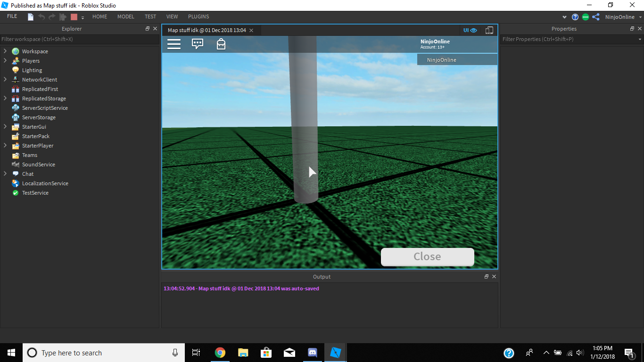Switch to the TEST ribbon tab
This screenshot has width=644, height=362.
150,16
